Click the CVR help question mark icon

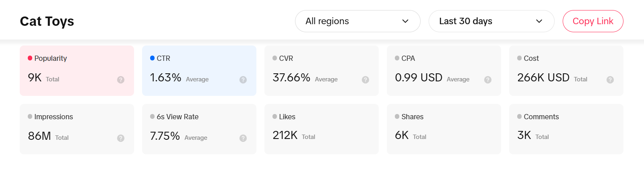[x=365, y=80]
